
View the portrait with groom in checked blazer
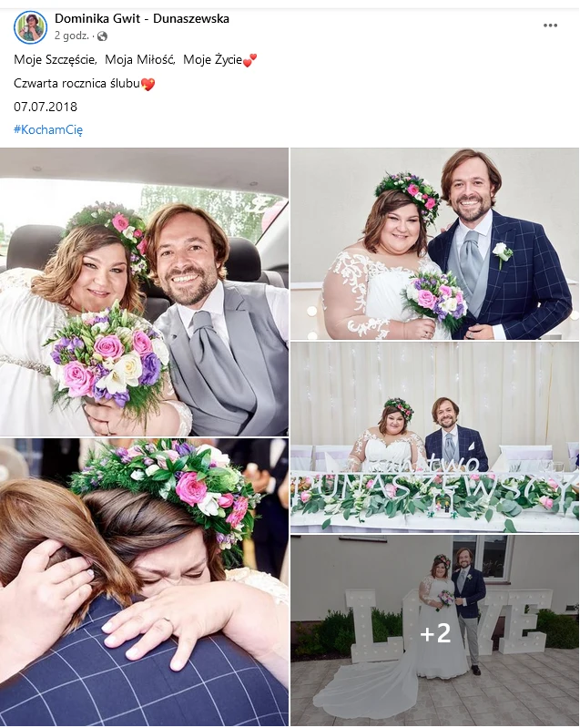click(x=434, y=244)
